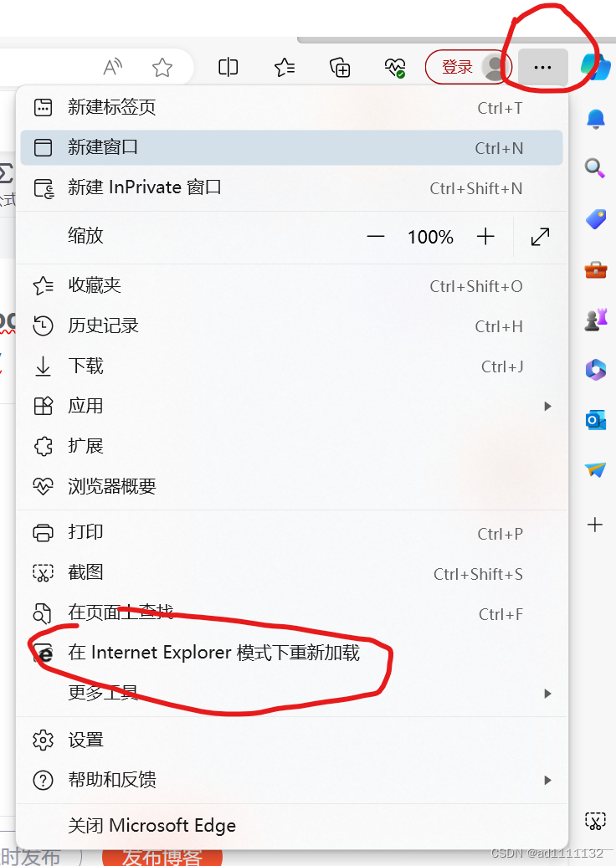
Task: Open the Collections toolbar icon
Action: [x=340, y=68]
